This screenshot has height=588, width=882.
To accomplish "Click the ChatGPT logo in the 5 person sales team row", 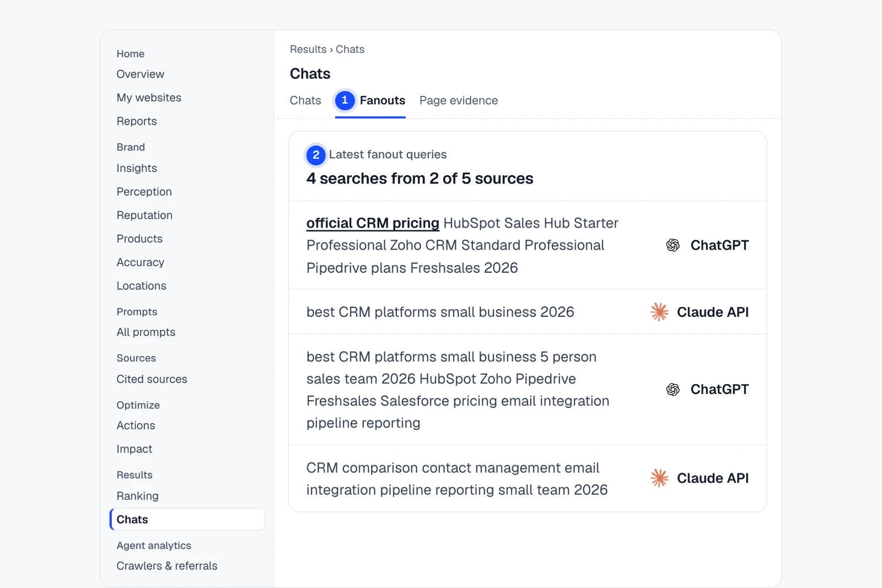I will coord(673,390).
